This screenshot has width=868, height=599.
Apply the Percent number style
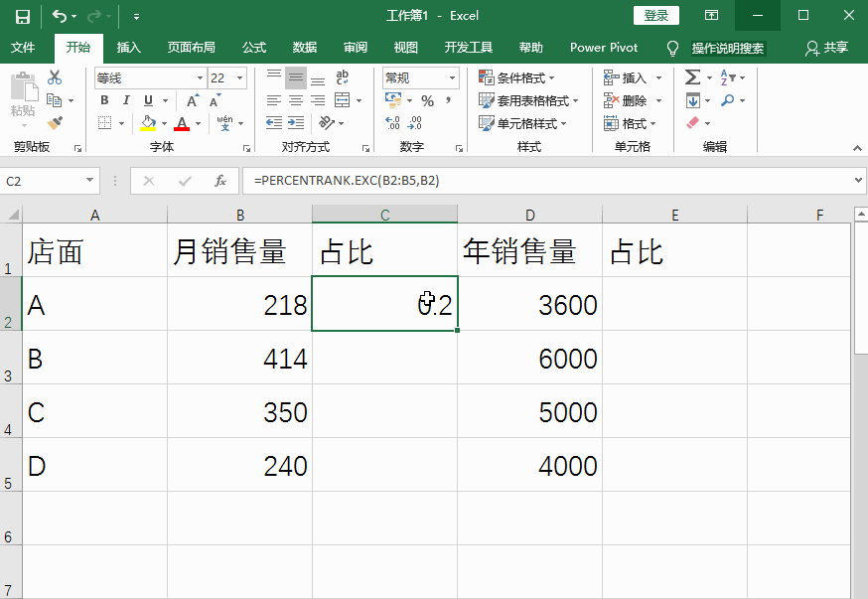click(427, 100)
